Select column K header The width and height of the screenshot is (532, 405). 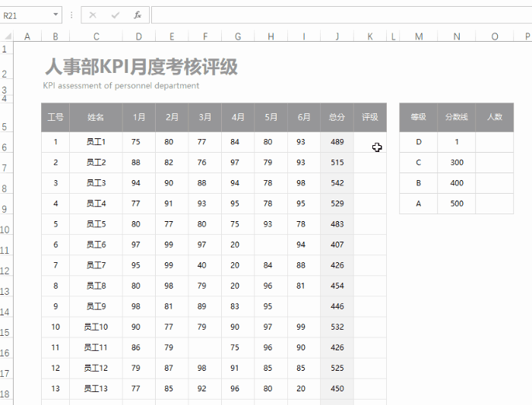[x=370, y=36]
